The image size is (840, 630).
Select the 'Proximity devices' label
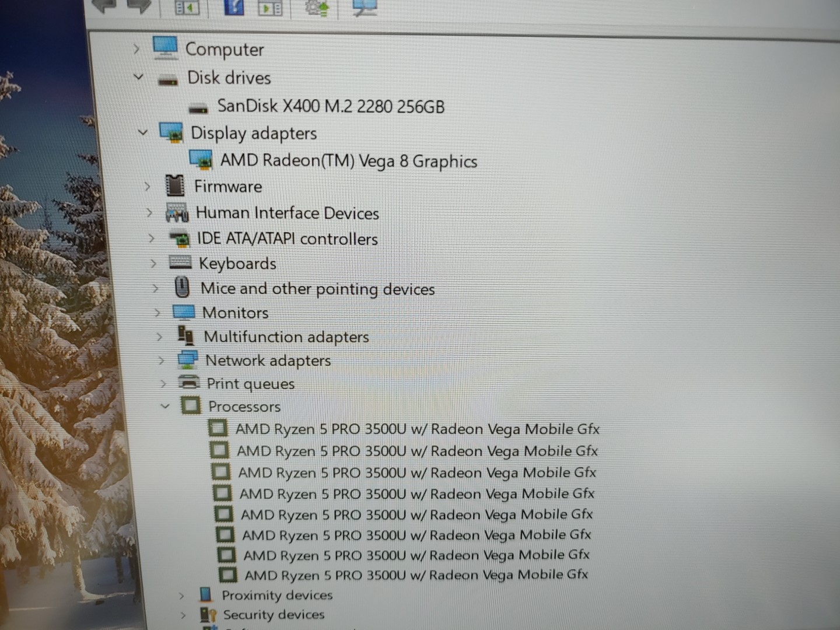(x=277, y=595)
